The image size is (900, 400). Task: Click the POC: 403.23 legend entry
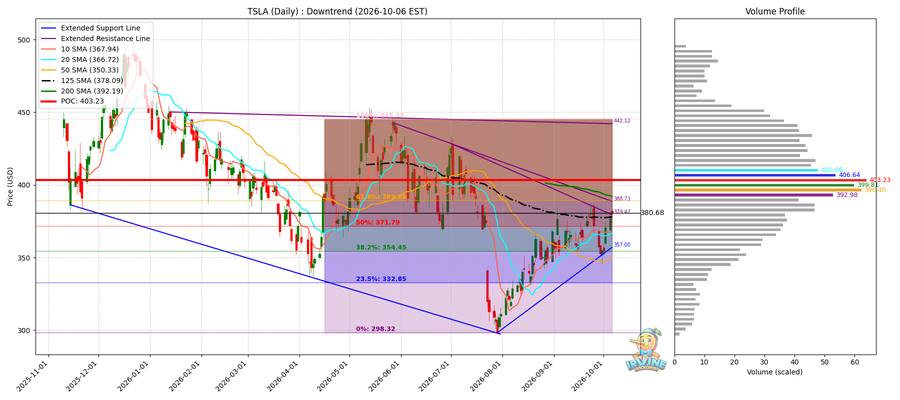71,103
